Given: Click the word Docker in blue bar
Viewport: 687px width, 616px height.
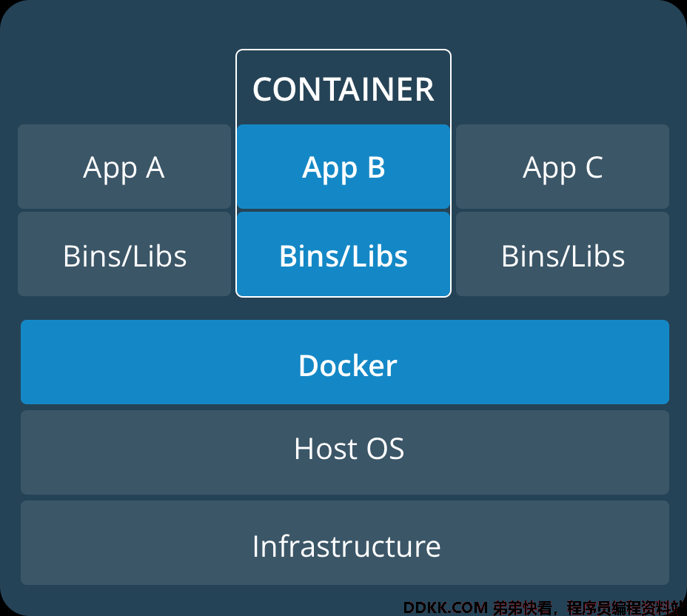Looking at the screenshot, I should (348, 366).
